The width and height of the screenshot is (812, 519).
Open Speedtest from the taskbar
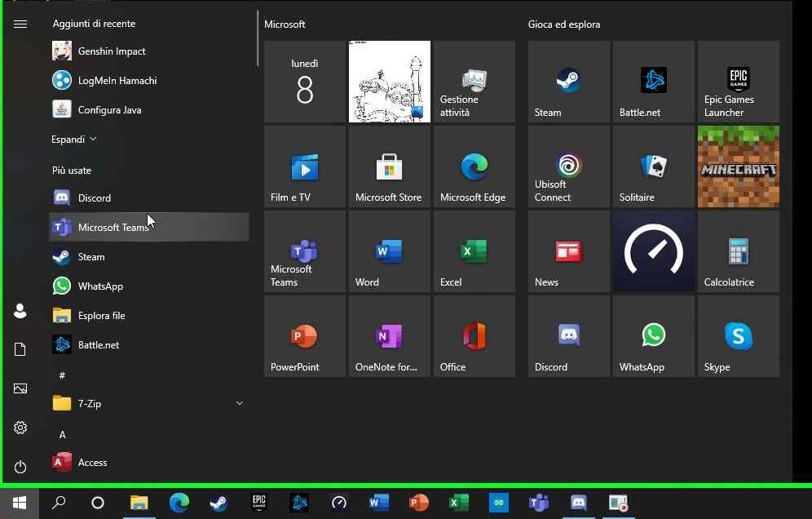pyautogui.click(x=339, y=503)
